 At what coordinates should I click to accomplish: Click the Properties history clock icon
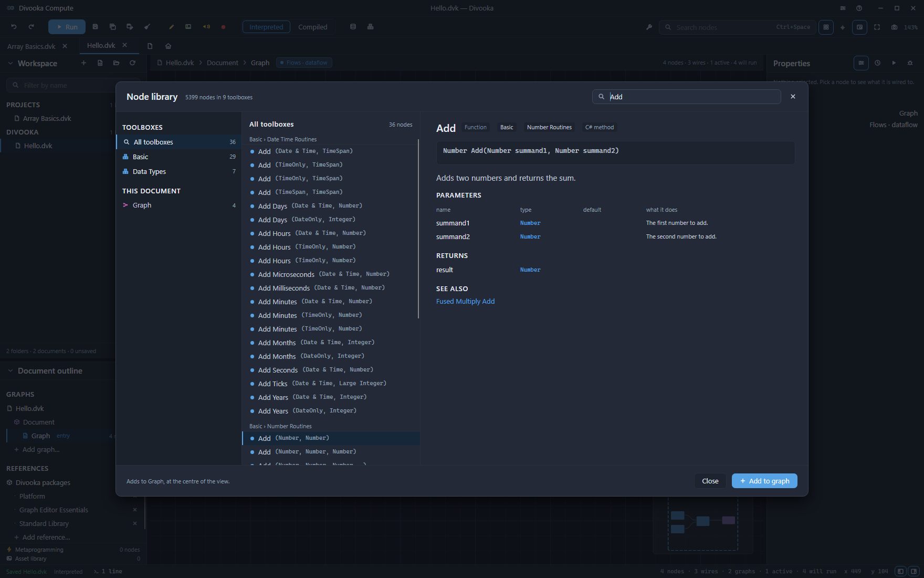(877, 63)
